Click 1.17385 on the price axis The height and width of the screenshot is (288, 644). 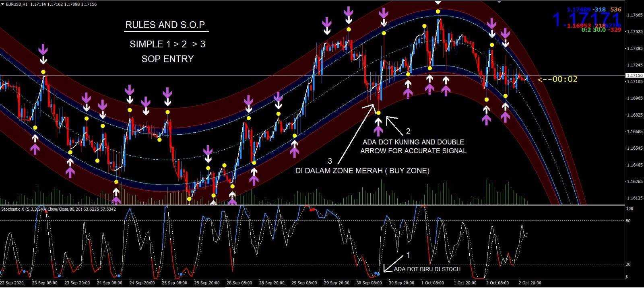(635, 49)
